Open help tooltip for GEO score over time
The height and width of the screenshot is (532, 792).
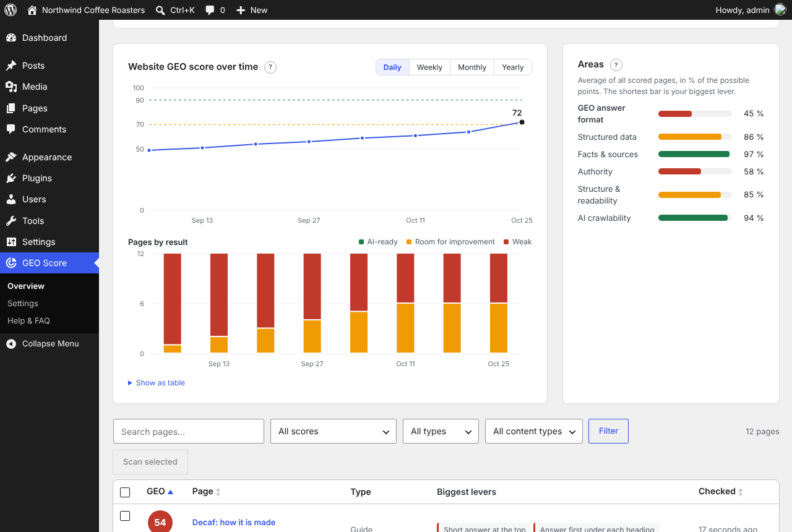270,67
